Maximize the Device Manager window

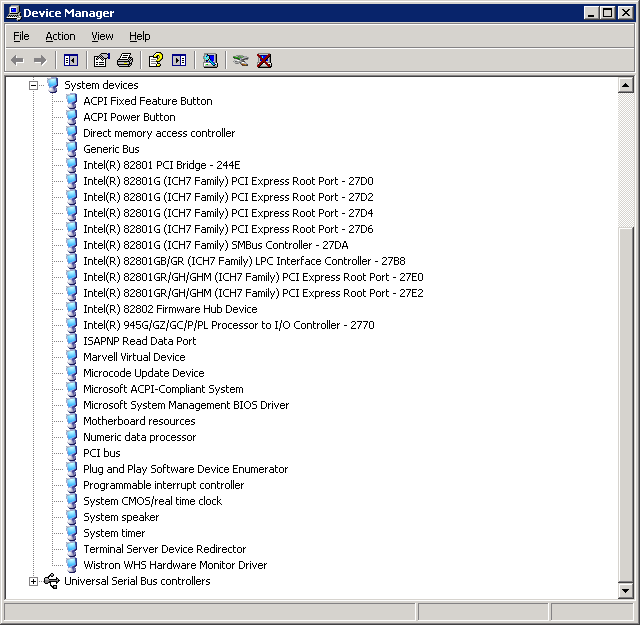click(x=607, y=13)
